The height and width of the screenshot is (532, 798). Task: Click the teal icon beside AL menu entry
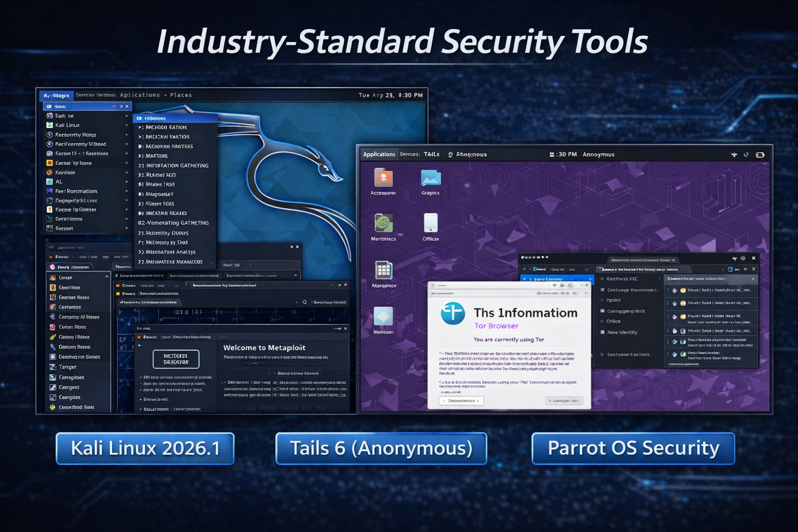click(50, 182)
